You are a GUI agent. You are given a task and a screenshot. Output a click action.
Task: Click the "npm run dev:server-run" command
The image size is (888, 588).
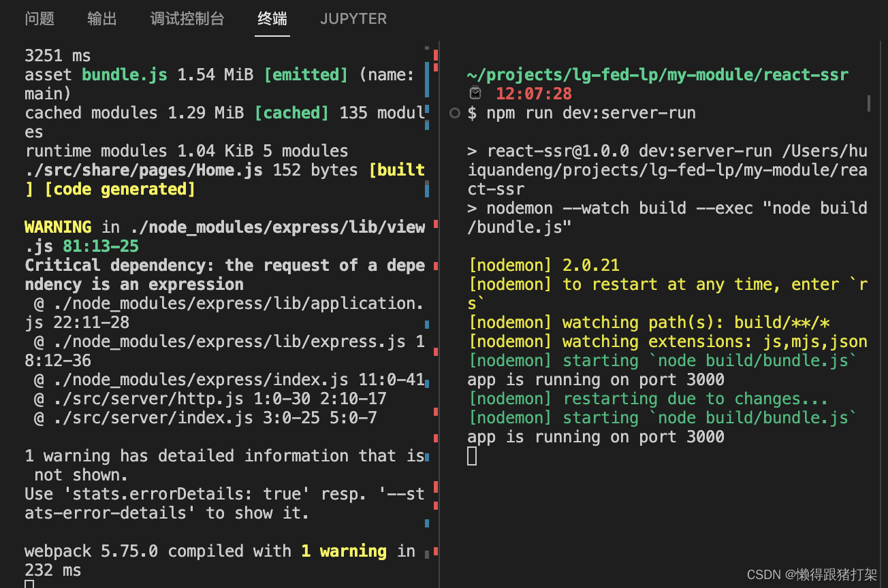point(591,113)
